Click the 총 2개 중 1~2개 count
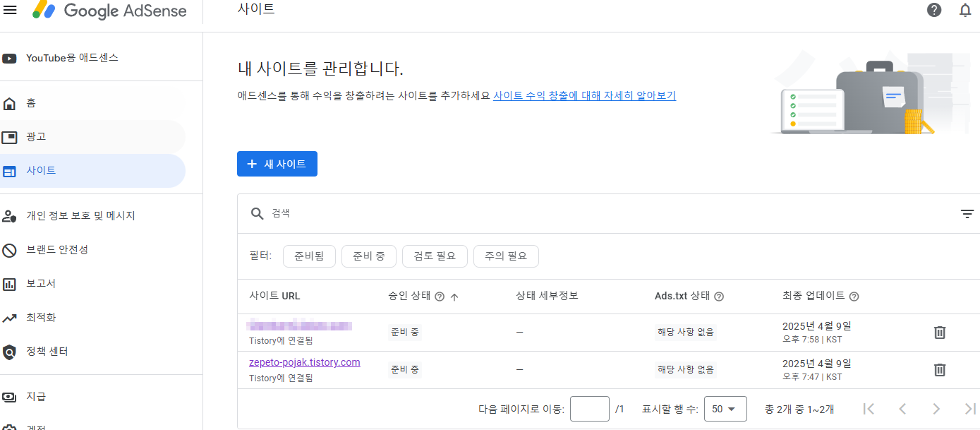980x430 pixels. pyautogui.click(x=799, y=409)
